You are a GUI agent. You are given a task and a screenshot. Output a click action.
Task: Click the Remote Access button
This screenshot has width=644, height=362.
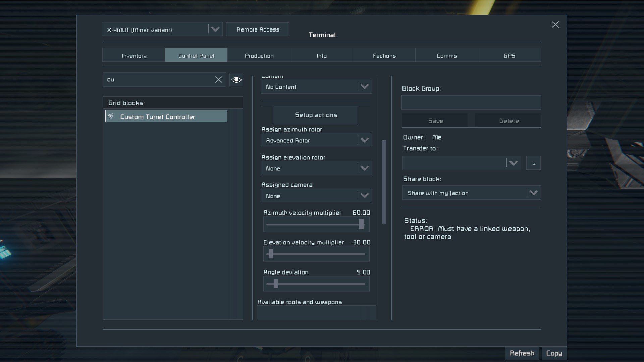(258, 29)
